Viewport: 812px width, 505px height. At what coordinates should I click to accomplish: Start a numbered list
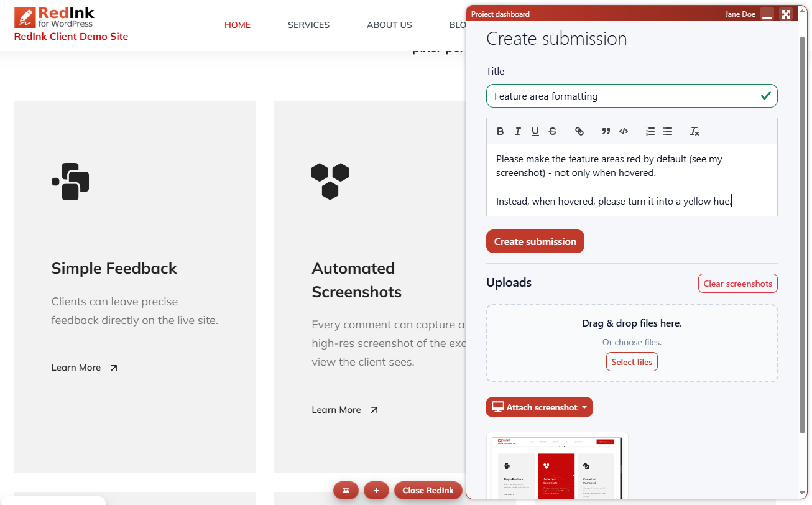(650, 131)
